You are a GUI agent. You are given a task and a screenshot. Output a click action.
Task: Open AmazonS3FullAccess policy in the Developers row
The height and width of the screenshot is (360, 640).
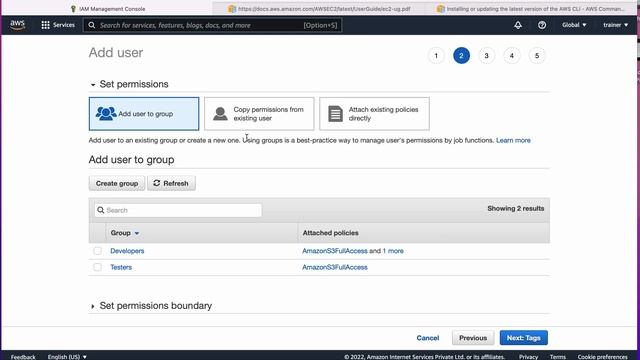click(x=335, y=251)
